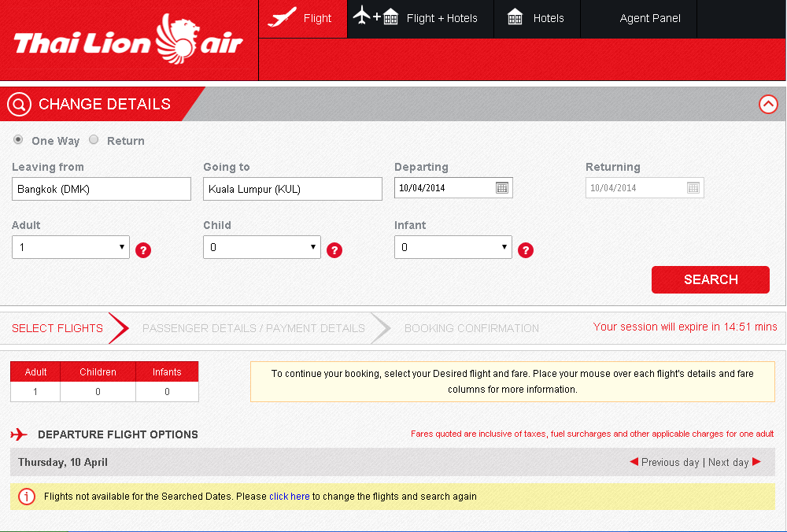The width and height of the screenshot is (787, 532).
Task: Click the Departing date input field
Action: [x=453, y=188]
